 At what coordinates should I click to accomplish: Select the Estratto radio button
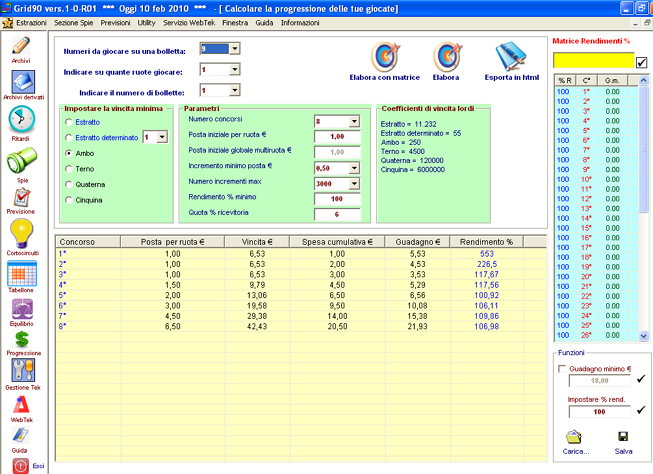(69, 122)
